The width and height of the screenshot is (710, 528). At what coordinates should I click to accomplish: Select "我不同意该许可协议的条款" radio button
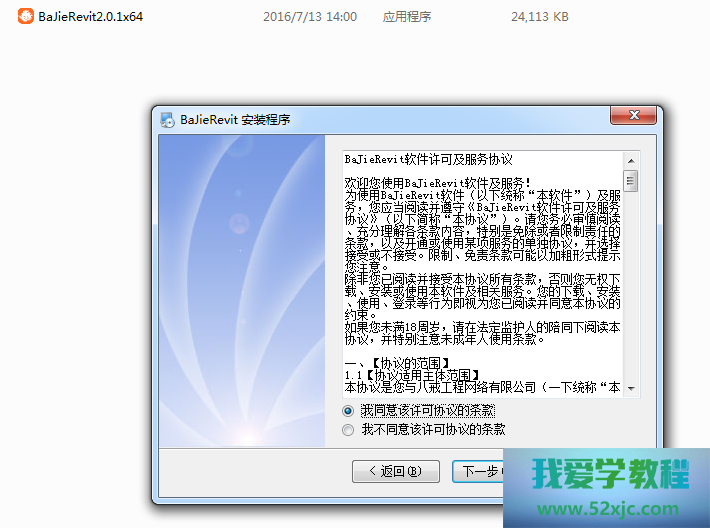pyautogui.click(x=348, y=430)
